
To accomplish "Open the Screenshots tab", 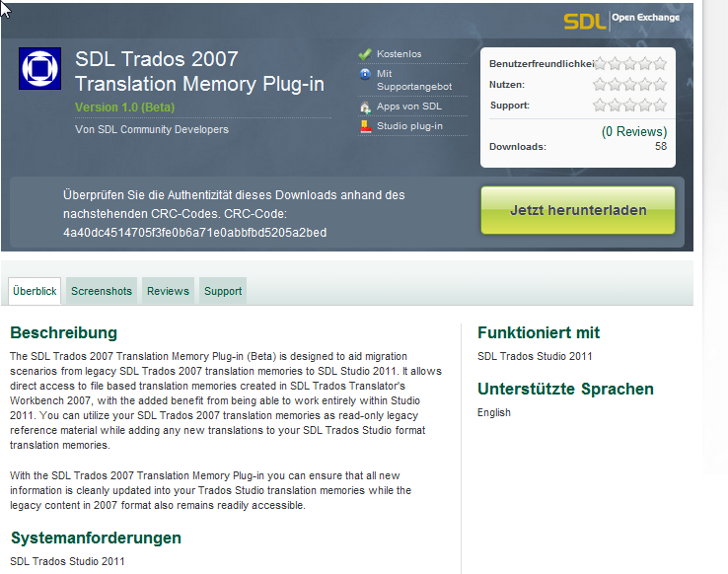I will coord(102,291).
